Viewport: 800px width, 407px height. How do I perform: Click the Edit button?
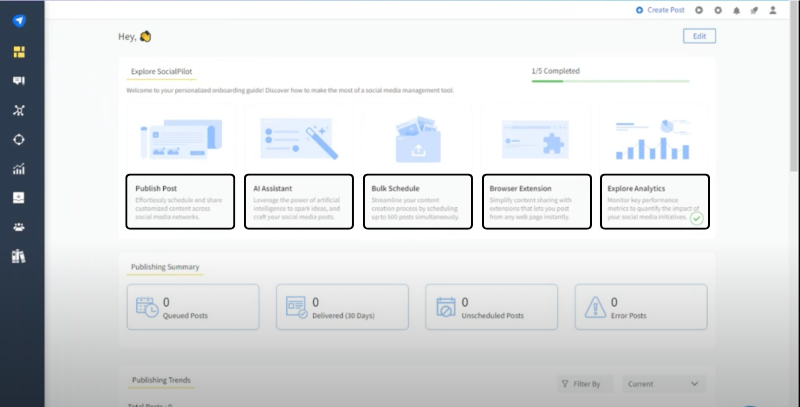(x=699, y=36)
